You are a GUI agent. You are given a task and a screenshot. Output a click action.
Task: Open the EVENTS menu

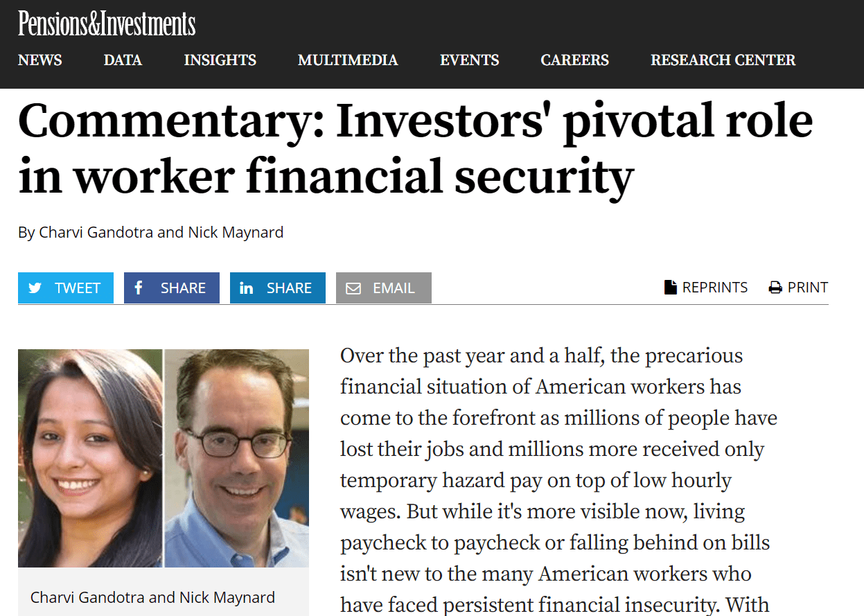tap(470, 60)
